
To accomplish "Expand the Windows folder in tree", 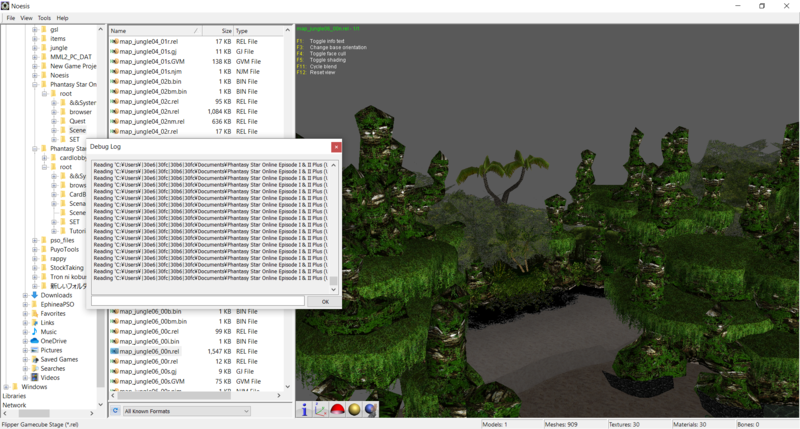I will click(7, 387).
